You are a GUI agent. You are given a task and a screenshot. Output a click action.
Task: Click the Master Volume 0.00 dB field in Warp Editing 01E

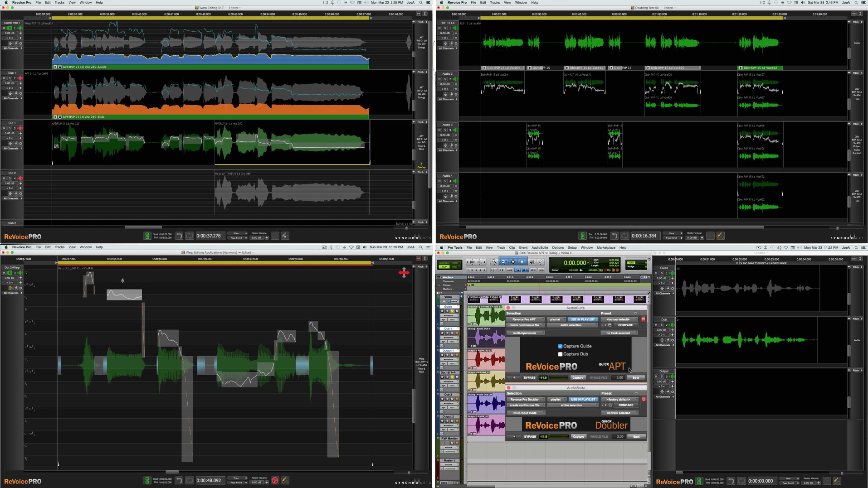[x=257, y=237]
